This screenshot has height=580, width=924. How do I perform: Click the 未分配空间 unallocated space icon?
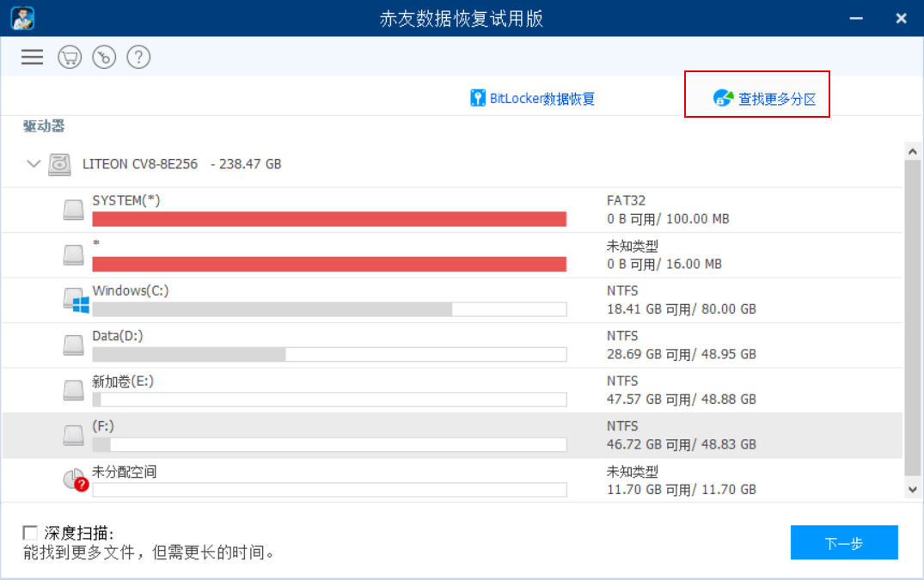(x=76, y=480)
